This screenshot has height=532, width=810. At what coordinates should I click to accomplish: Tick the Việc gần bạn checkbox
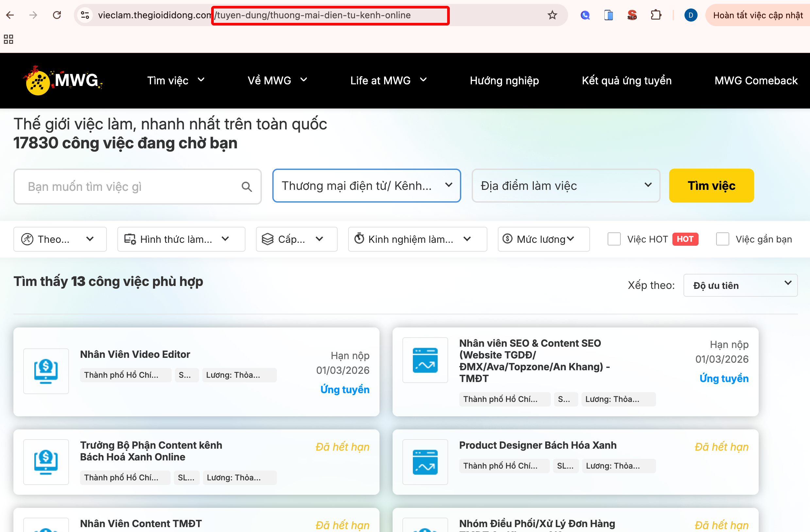pos(722,239)
